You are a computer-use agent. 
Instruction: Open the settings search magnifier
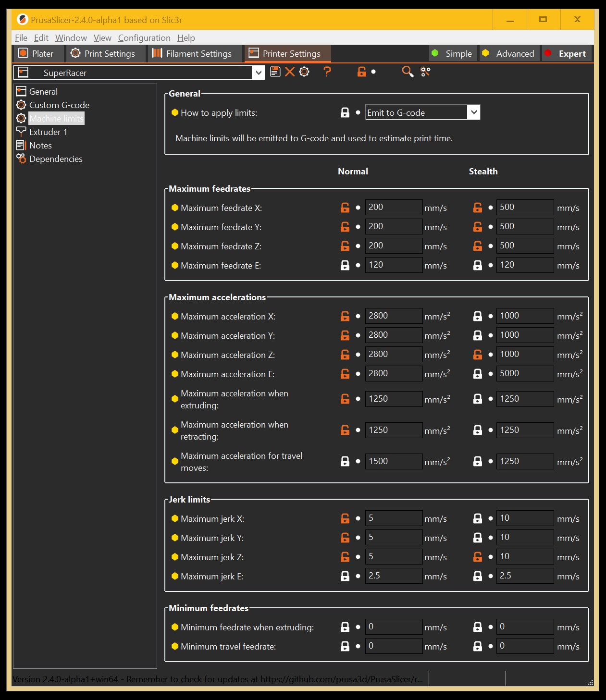coord(408,72)
